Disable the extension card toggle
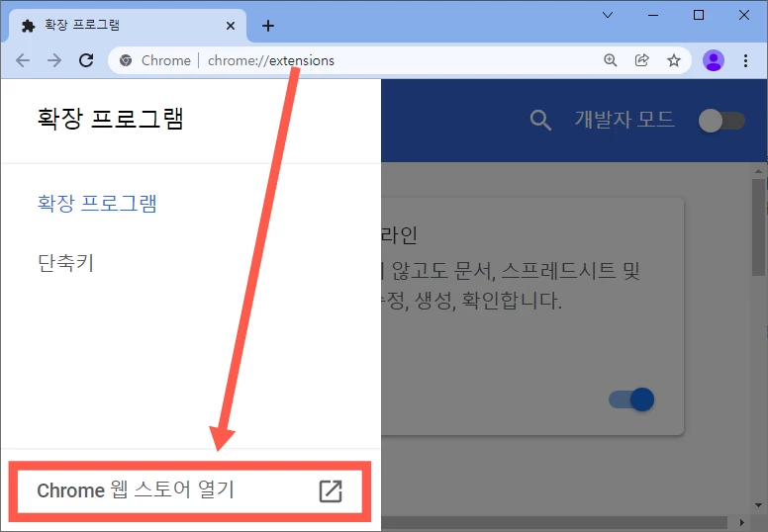The width and height of the screenshot is (768, 532). pyautogui.click(x=631, y=399)
